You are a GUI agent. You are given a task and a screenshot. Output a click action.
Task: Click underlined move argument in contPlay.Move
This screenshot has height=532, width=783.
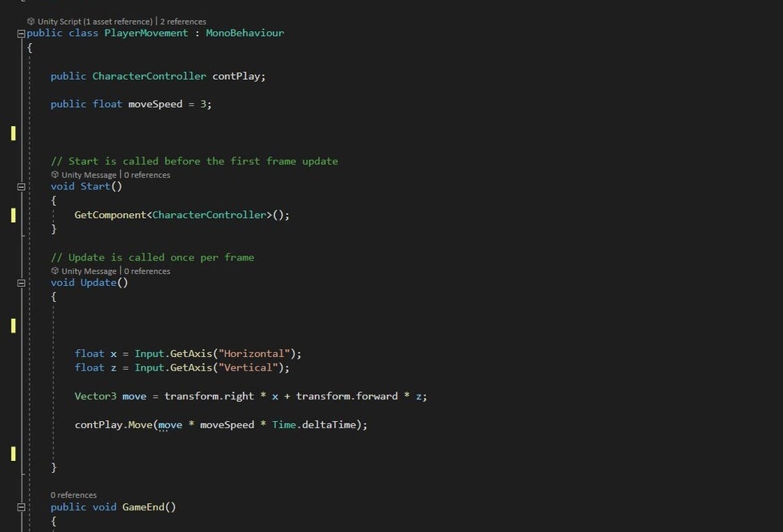[x=170, y=425]
